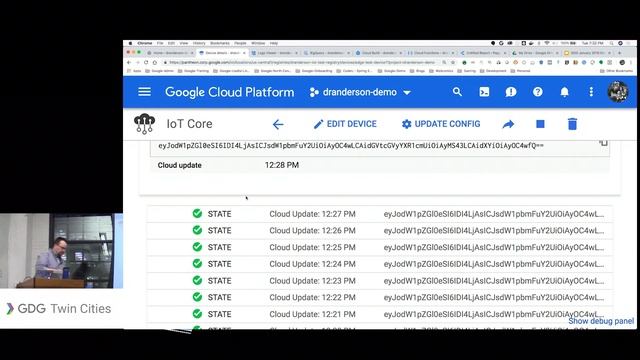Open the send feedback speech-bubble icon
Screen dimensions: 640x360
(511, 92)
